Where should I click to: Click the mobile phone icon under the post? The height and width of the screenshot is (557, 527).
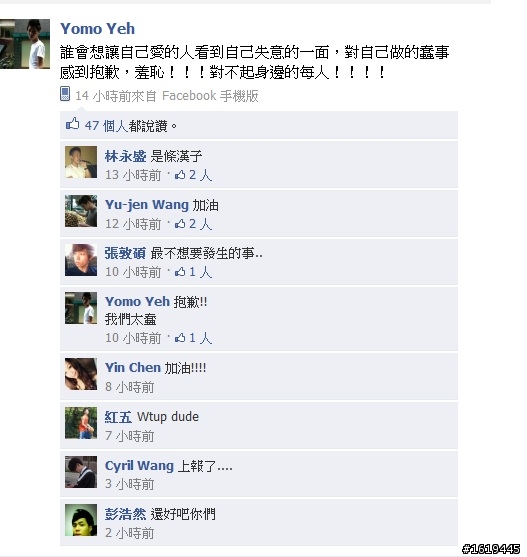[65, 94]
